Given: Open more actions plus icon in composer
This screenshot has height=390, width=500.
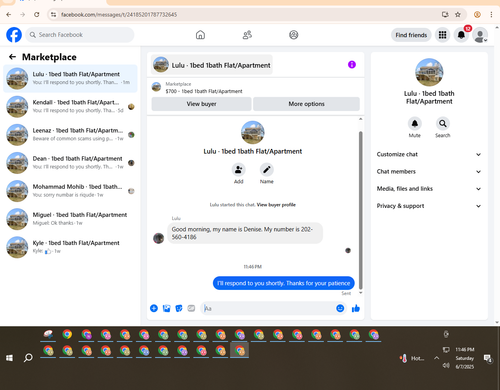Looking at the screenshot, I should click(x=154, y=308).
